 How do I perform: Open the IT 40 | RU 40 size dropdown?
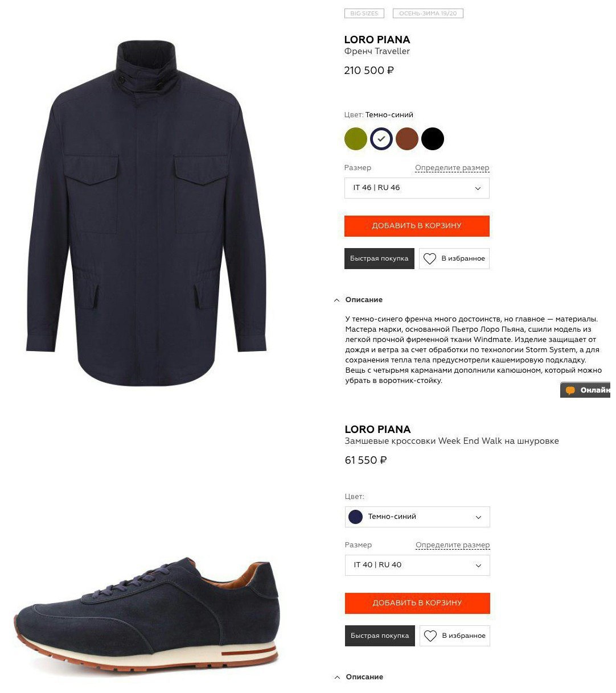coord(417,566)
